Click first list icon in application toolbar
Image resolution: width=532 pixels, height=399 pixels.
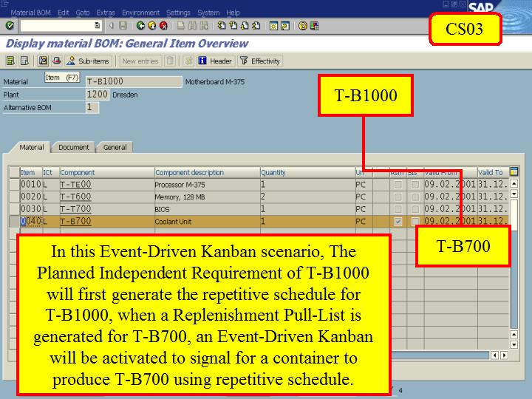click(10, 61)
